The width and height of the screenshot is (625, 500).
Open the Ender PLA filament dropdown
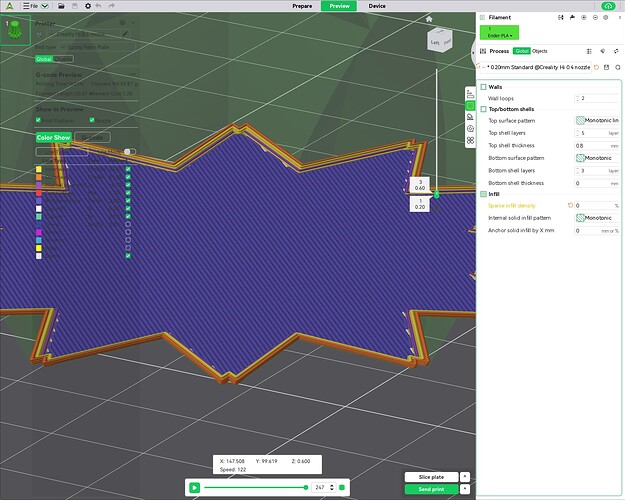click(x=499, y=36)
